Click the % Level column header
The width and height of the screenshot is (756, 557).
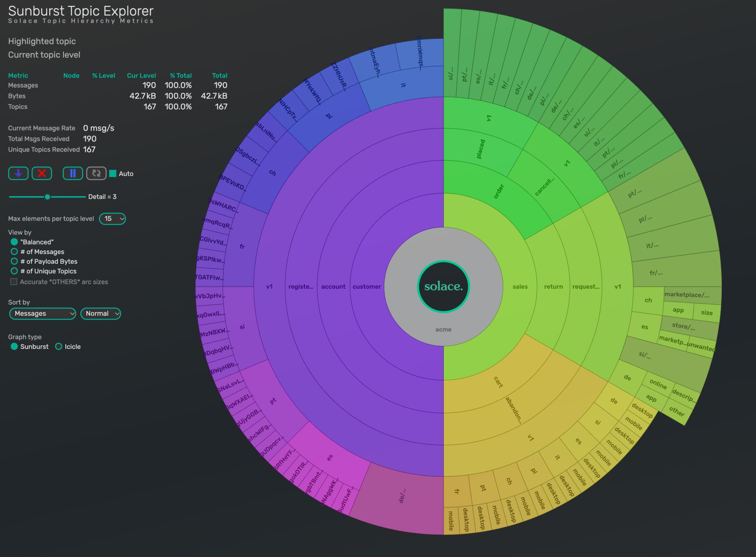(104, 76)
